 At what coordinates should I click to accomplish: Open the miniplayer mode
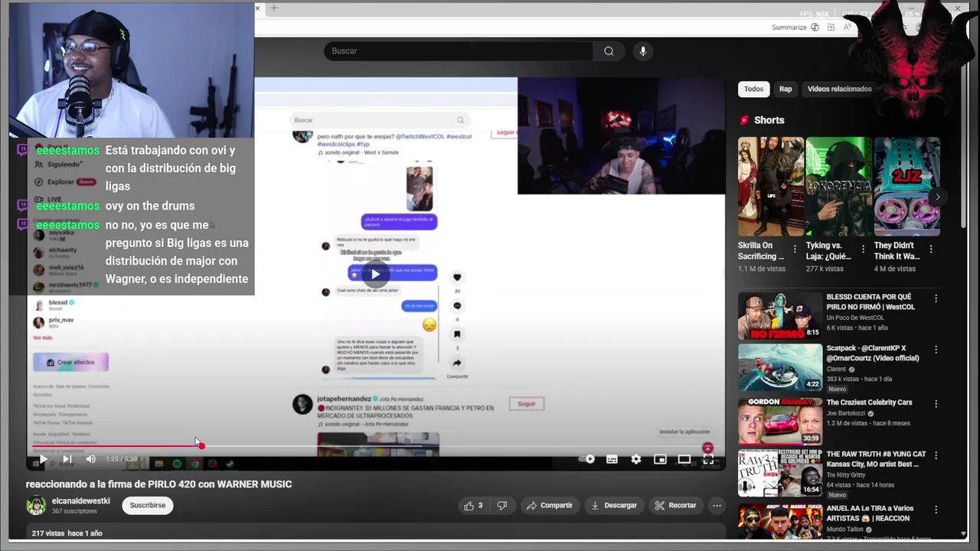point(660,459)
